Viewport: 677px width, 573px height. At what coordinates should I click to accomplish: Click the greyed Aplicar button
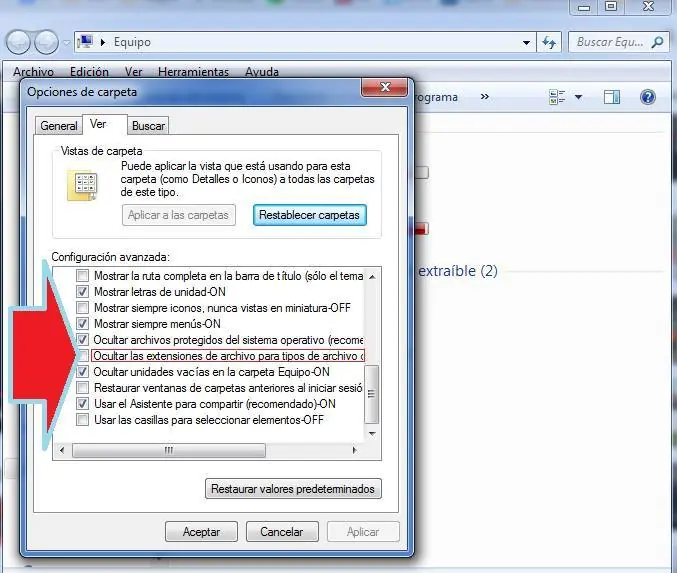pyautogui.click(x=363, y=532)
